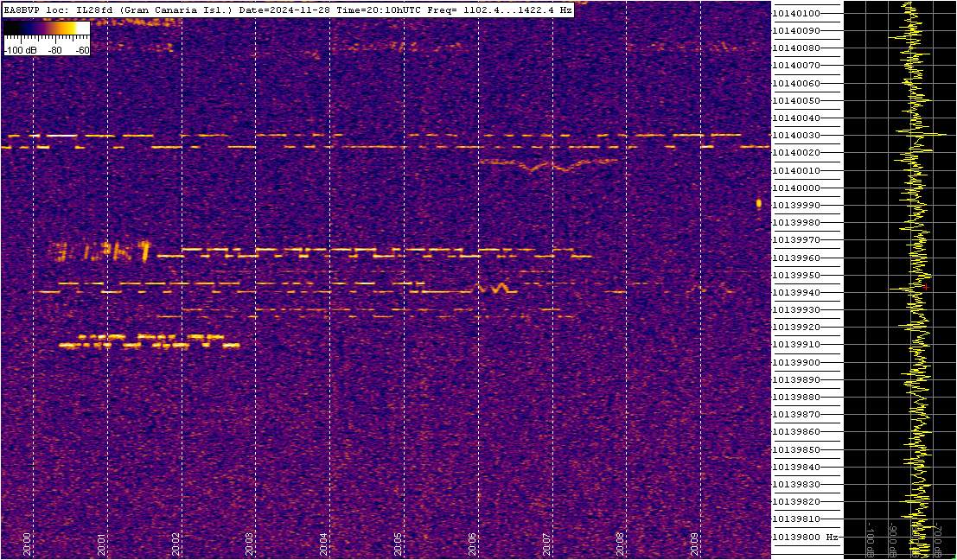
Task: Click the 10140090 frequency label
Action: [x=796, y=30]
